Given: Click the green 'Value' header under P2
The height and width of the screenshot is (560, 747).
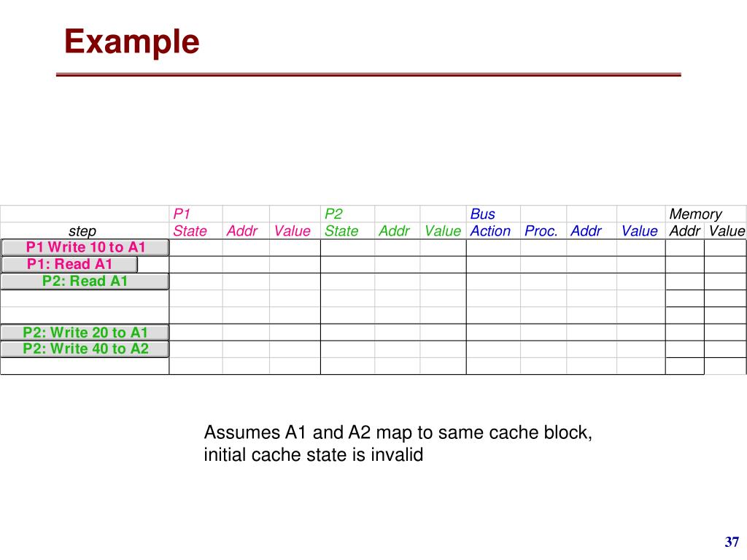Looking at the screenshot, I should [443, 231].
